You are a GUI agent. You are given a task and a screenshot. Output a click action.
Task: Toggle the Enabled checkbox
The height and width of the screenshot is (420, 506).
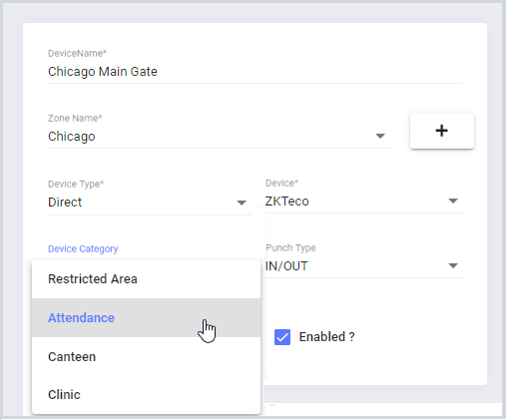282,337
